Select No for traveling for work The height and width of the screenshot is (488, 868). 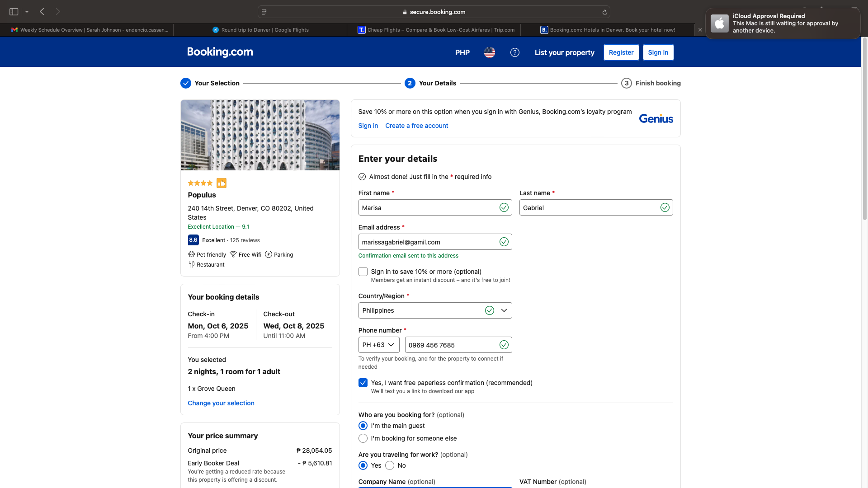point(390,465)
